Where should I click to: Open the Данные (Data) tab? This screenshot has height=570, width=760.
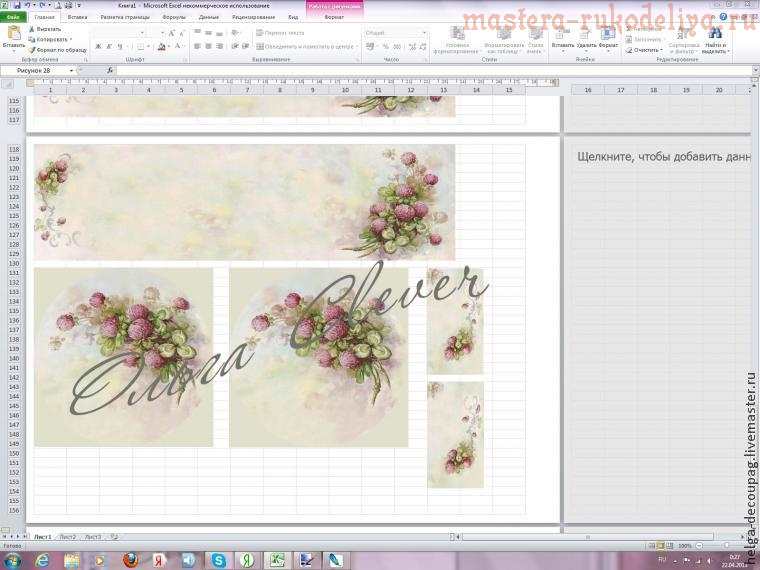point(209,17)
